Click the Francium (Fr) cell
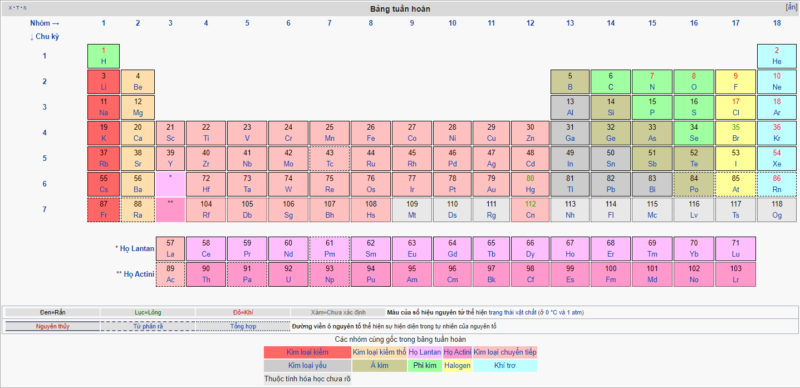The width and height of the screenshot is (800, 388). tap(104, 209)
